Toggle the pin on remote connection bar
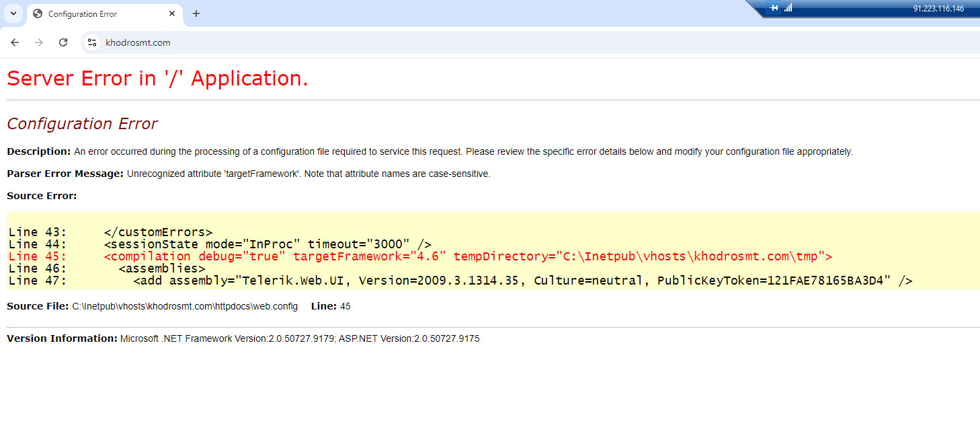The width and height of the screenshot is (980, 438). pos(774,8)
